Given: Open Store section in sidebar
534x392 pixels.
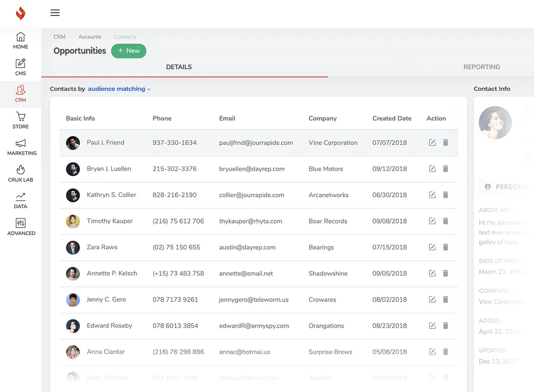Looking at the screenshot, I should (20, 121).
